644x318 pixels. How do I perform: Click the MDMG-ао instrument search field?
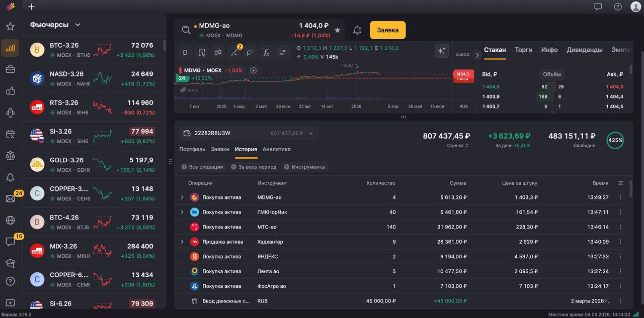pos(242,30)
